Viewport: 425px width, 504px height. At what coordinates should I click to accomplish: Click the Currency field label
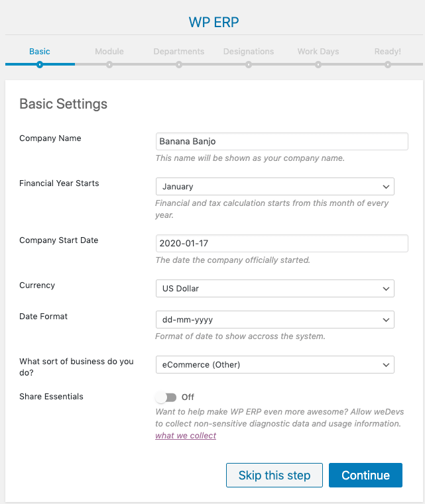pyautogui.click(x=37, y=285)
